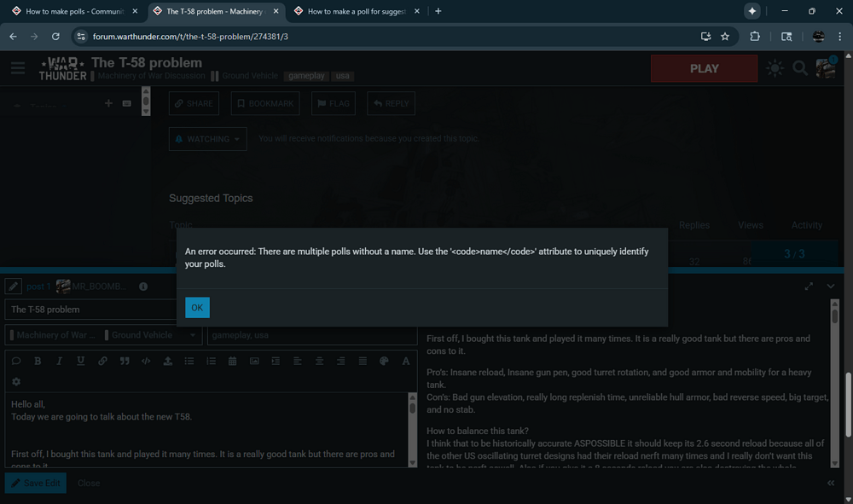Insert a bulleted list in the editor
Viewport: 853px width, 504px height.
pyautogui.click(x=189, y=361)
